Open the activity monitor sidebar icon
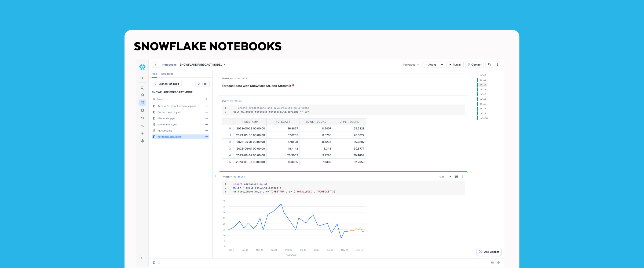This screenshot has width=644, height=268. coord(142,133)
